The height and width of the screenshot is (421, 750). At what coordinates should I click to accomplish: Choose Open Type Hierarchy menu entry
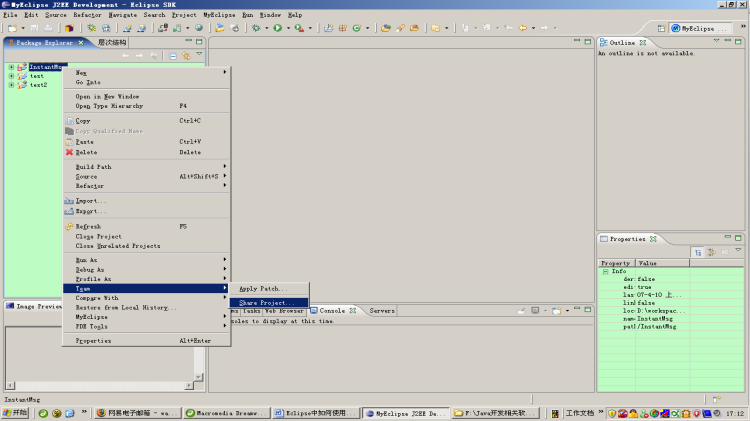pos(146,106)
